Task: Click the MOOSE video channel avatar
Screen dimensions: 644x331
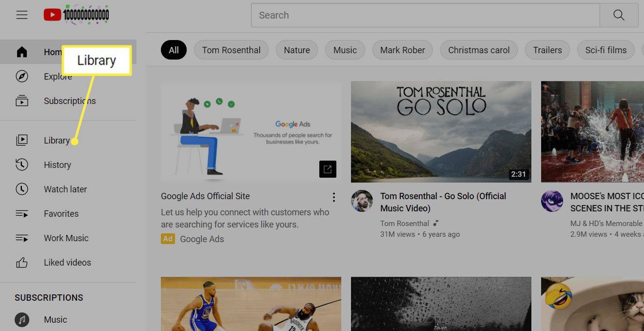Action: pos(552,201)
